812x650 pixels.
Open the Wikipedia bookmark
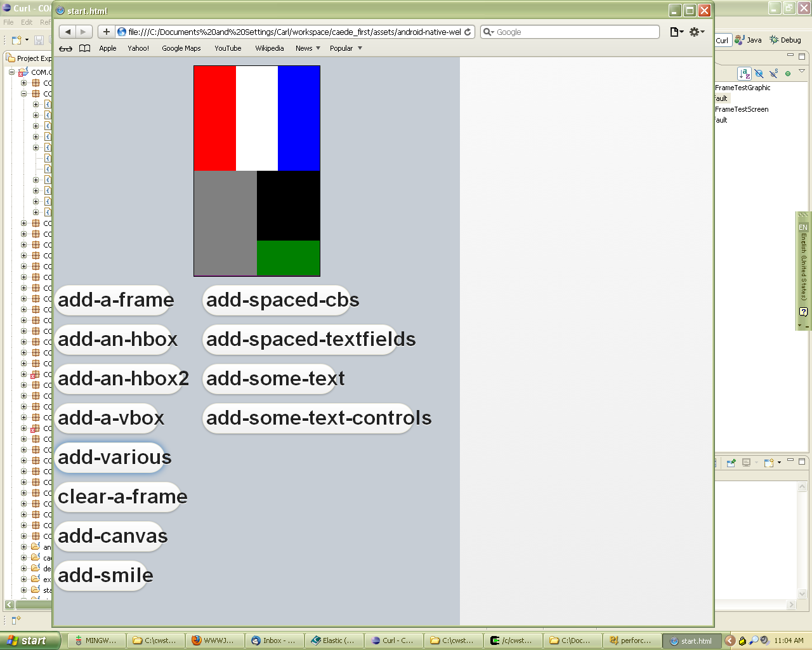click(269, 48)
